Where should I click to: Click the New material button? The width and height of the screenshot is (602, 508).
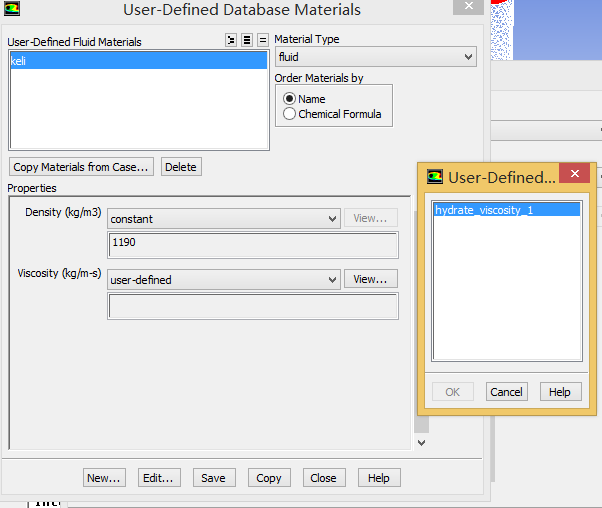click(x=104, y=478)
